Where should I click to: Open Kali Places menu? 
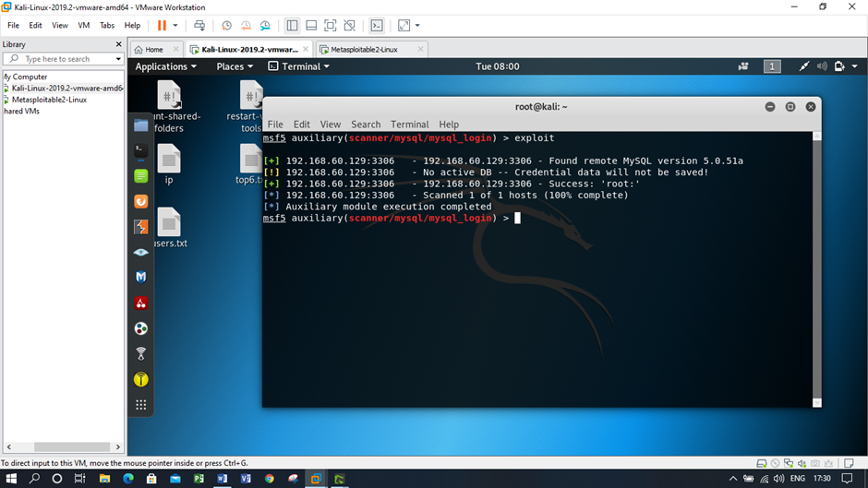tap(235, 66)
